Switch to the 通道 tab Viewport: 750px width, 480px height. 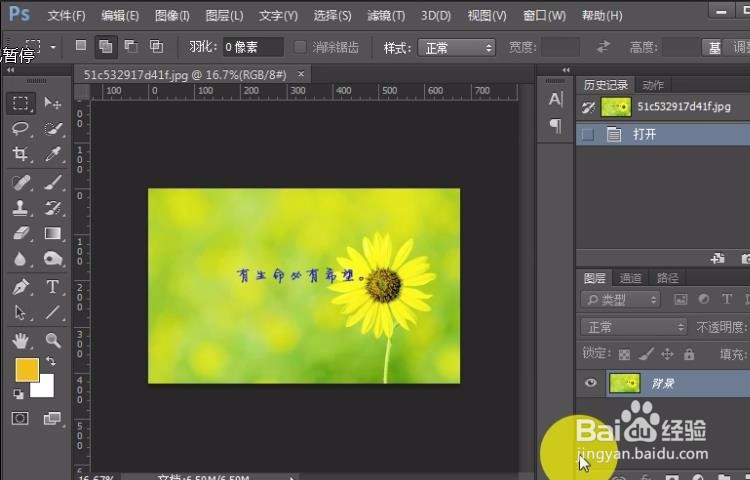tap(630, 278)
